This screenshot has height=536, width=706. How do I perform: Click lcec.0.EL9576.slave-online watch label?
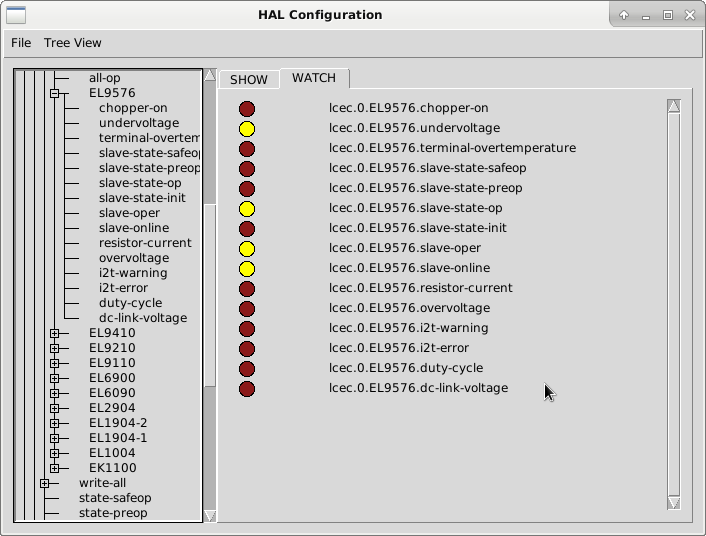pos(409,268)
